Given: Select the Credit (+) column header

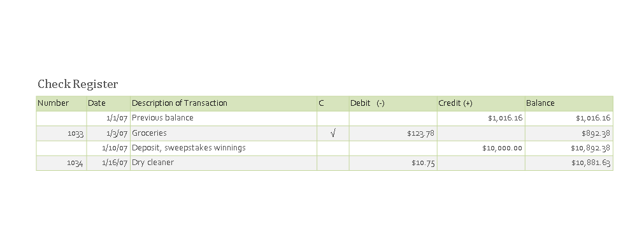Looking at the screenshot, I should (x=481, y=103).
